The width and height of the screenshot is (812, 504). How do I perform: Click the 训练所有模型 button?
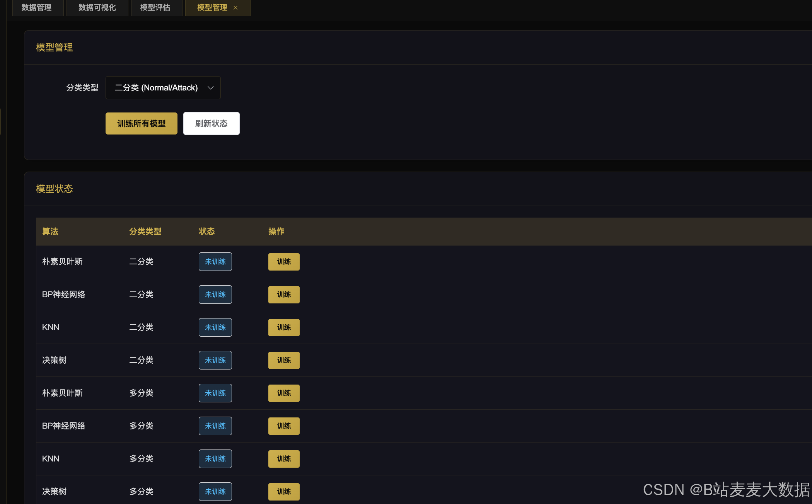pyautogui.click(x=141, y=124)
